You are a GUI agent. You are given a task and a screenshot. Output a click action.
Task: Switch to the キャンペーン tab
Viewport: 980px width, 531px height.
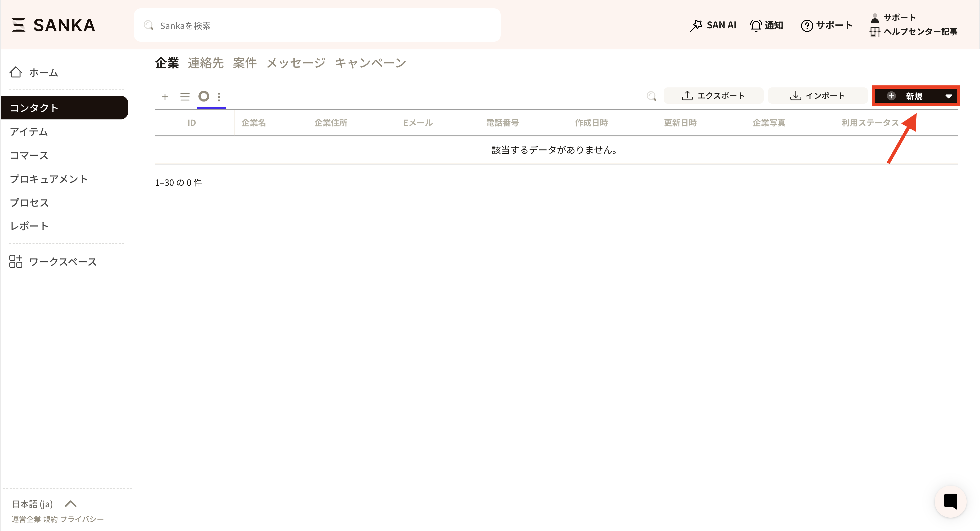point(370,63)
